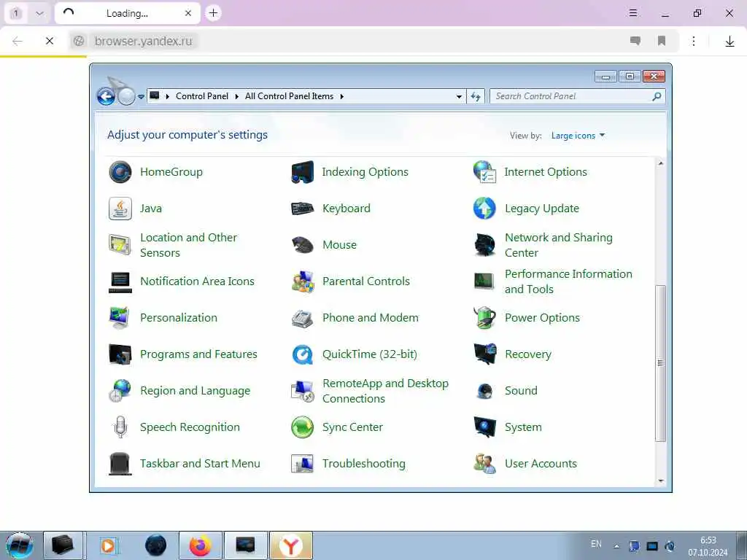
Task: Open recent pages dropdown next to Forward
Action: tap(141, 97)
